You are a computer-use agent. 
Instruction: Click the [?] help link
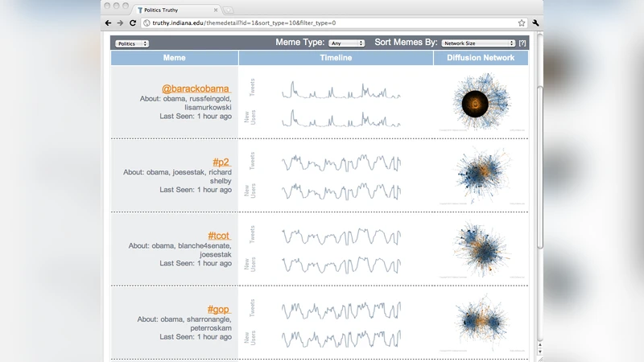(522, 43)
